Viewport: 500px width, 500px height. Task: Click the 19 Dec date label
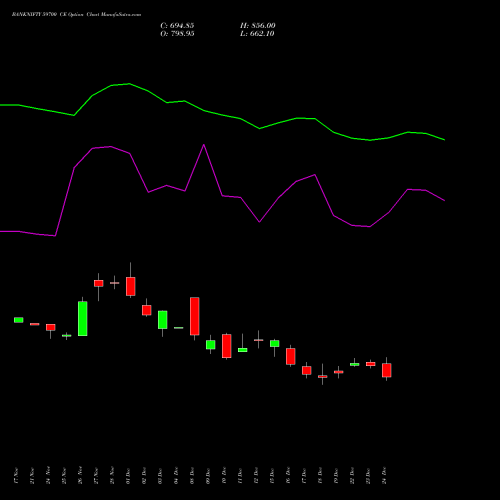tap(336, 475)
